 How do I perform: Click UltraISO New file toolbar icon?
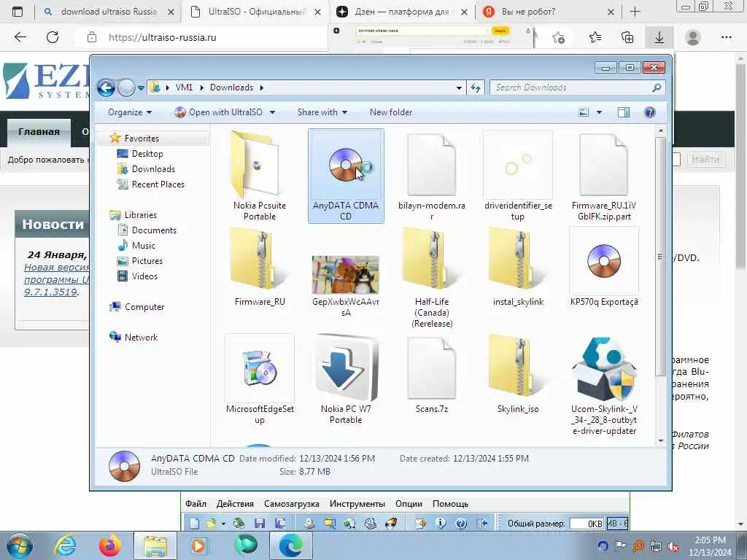(194, 524)
